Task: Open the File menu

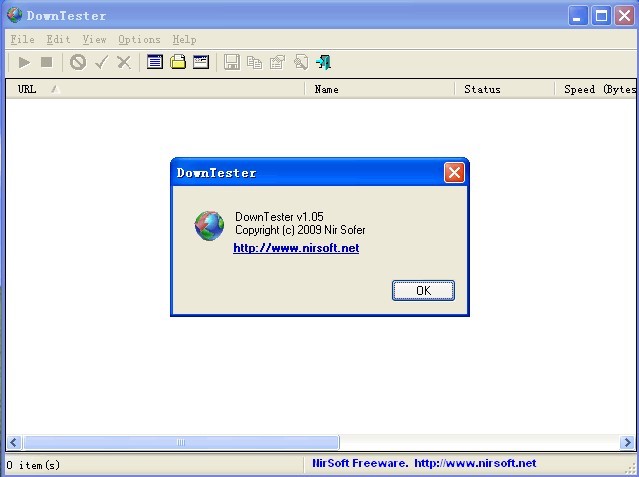Action: coord(22,39)
